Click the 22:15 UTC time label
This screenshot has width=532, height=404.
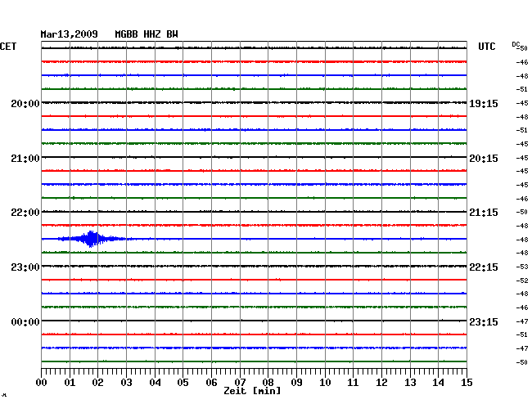coord(484,267)
